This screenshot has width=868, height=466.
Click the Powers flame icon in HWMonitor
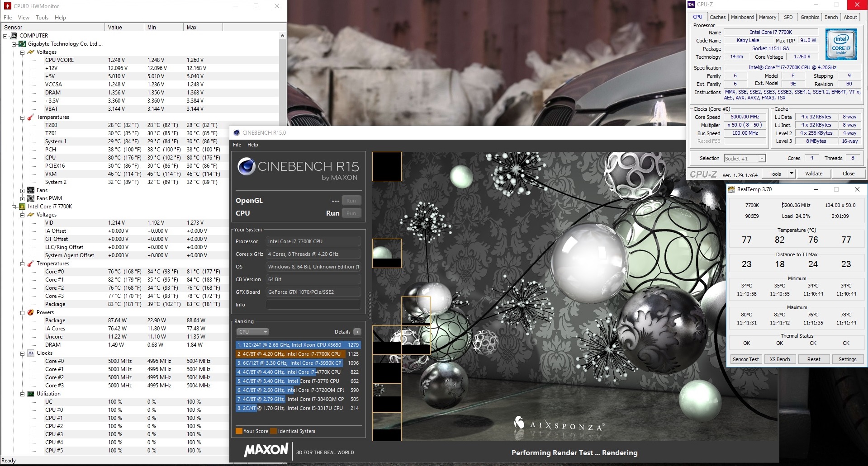pyautogui.click(x=31, y=312)
